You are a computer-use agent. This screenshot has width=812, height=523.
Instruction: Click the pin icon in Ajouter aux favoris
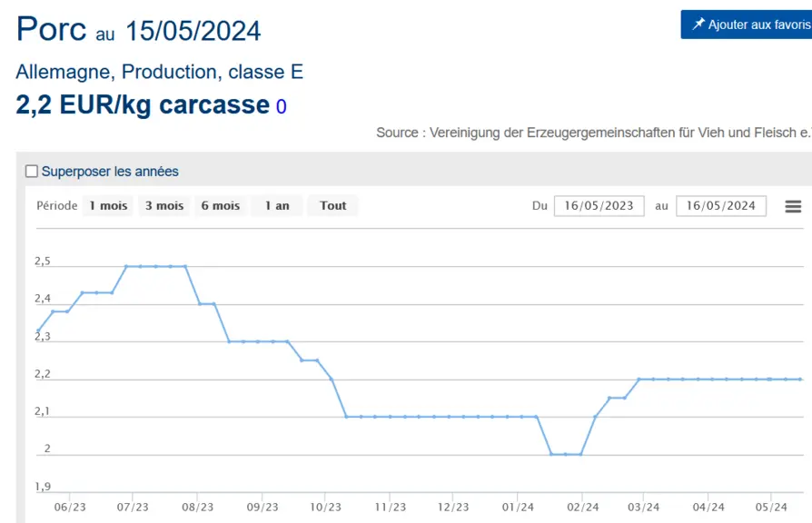point(698,24)
